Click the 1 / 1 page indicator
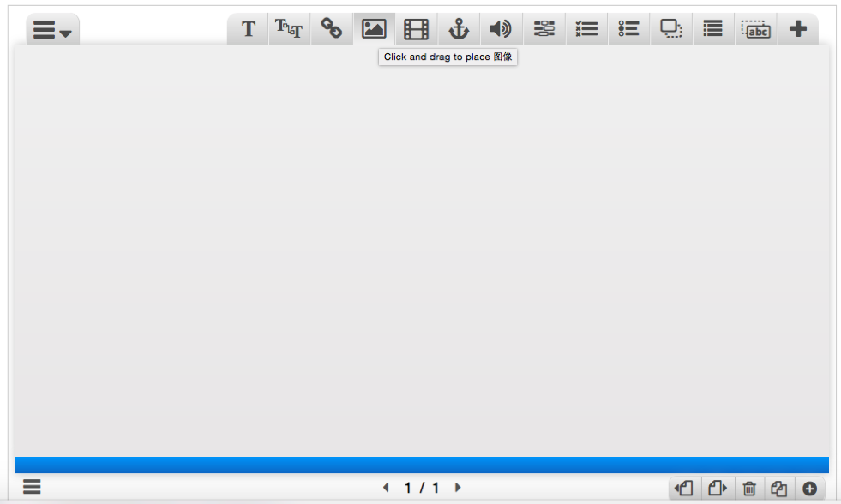 point(422,488)
